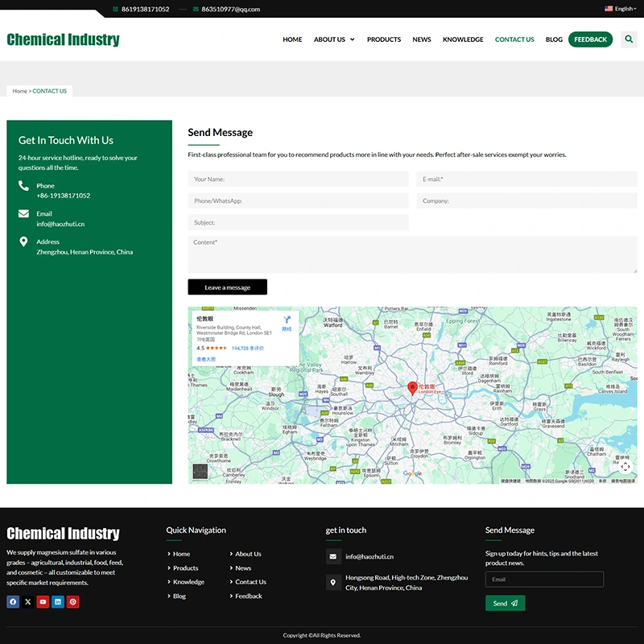This screenshot has width=644, height=644.
Task: Open the PRODUCTS menu item
Action: click(383, 39)
